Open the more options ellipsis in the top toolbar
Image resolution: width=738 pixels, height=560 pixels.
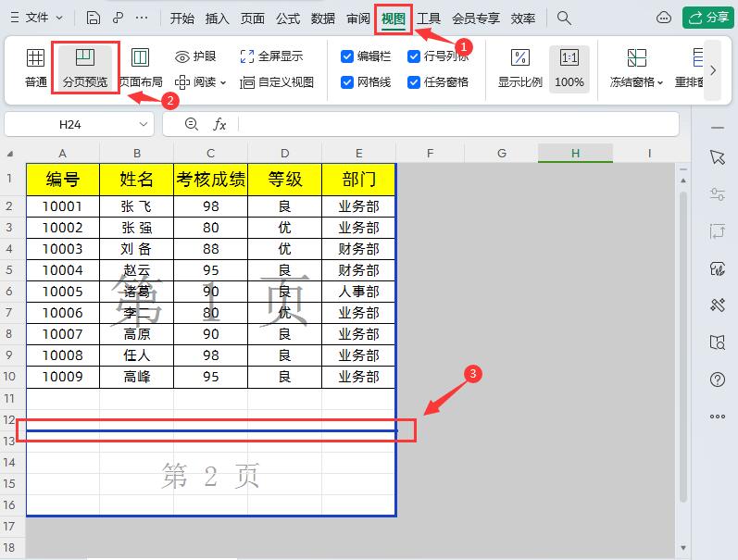tap(142, 19)
